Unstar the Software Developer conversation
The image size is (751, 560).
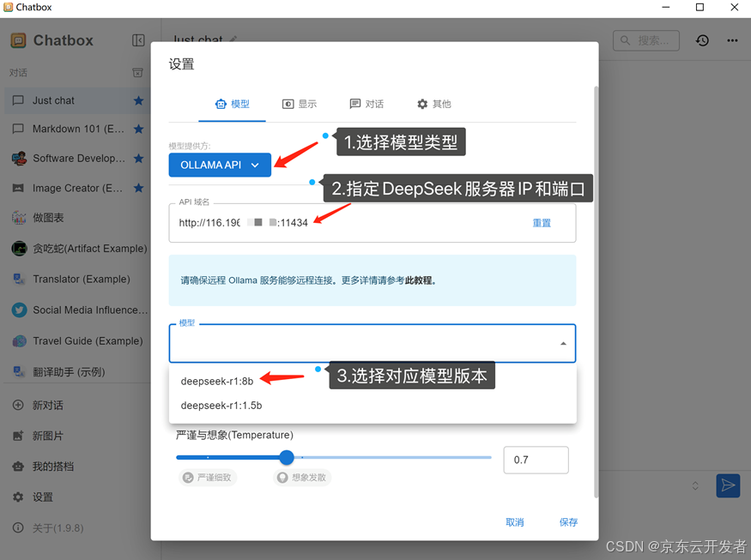pyautogui.click(x=139, y=159)
